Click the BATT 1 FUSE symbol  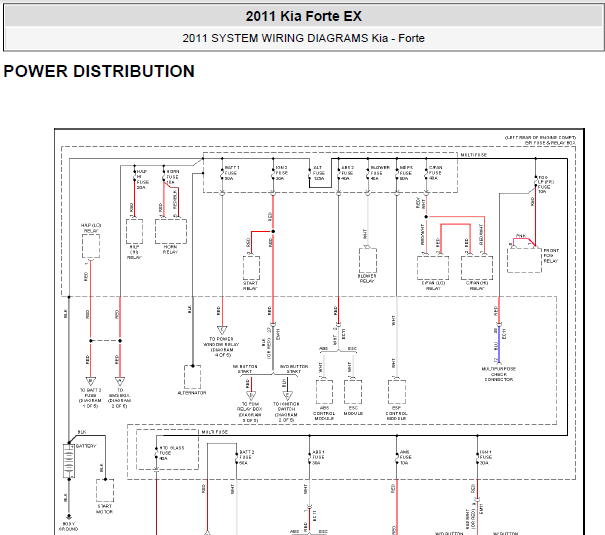click(x=222, y=174)
